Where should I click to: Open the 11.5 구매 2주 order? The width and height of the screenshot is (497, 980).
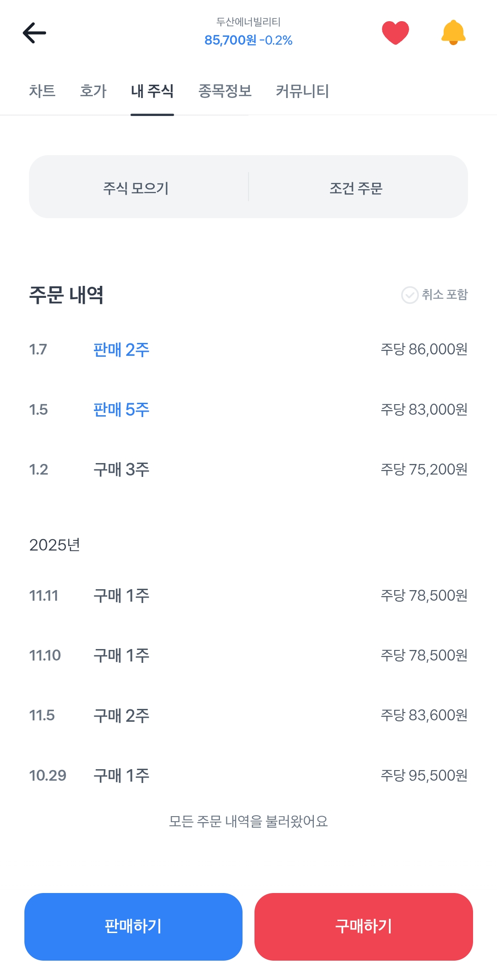(x=248, y=715)
